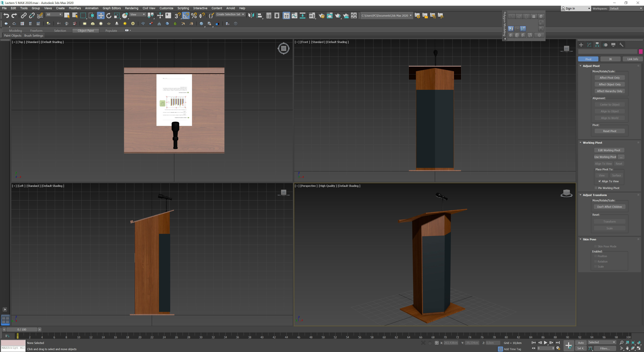Click the help question mark icon

(235, 24)
